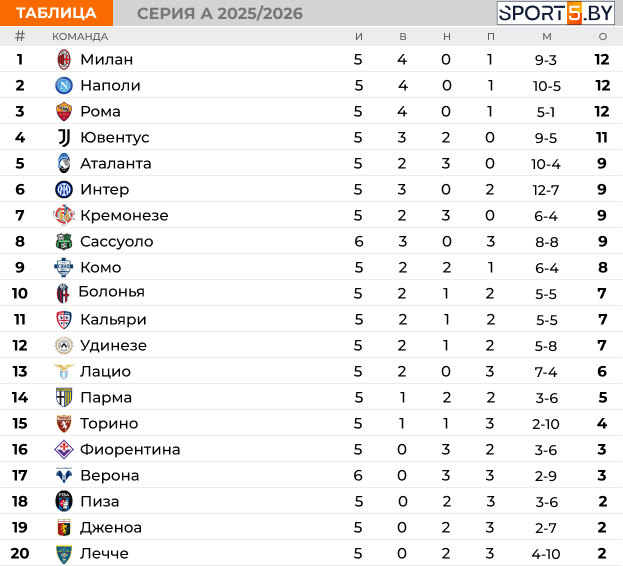Click the Genoa club badge
This screenshot has height=566, width=623.
point(64,527)
